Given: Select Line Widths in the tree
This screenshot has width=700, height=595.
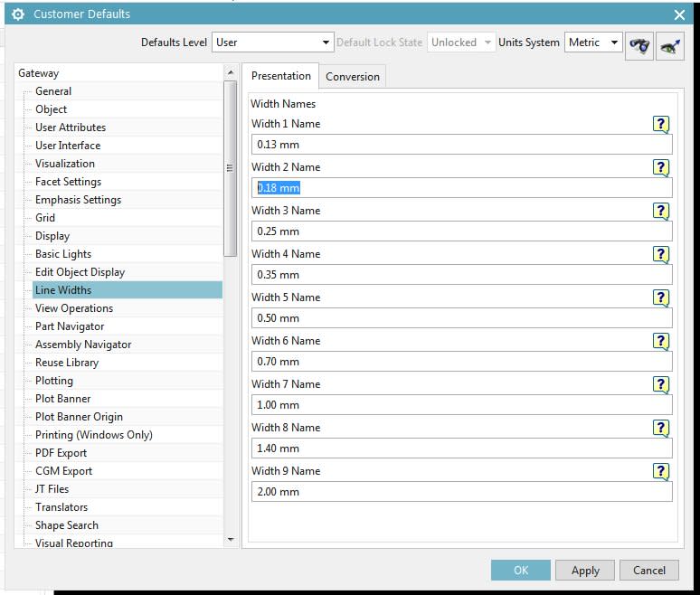Looking at the screenshot, I should pos(128,290).
